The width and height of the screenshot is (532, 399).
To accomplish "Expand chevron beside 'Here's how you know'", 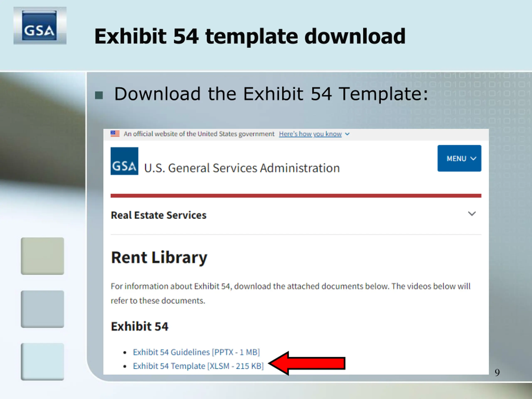I will coord(347,134).
